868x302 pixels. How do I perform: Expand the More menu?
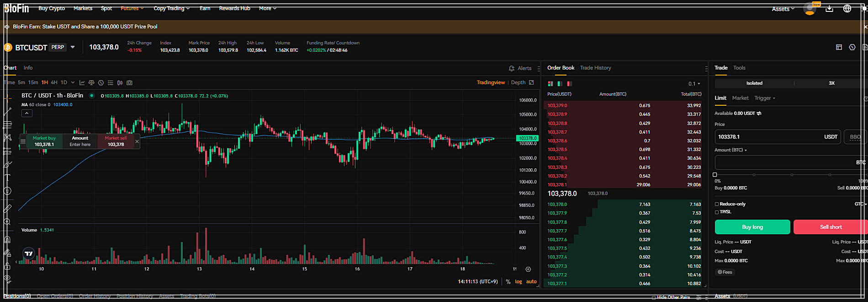click(x=267, y=8)
